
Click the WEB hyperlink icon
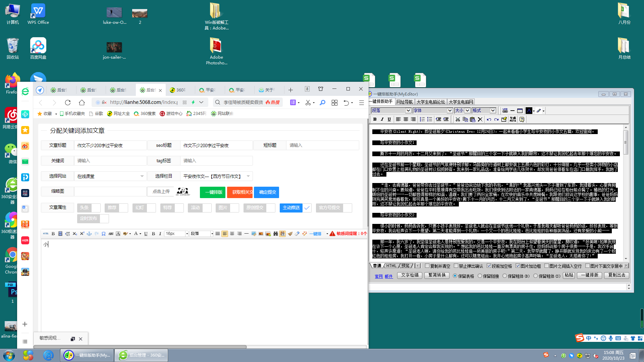click(x=505, y=111)
